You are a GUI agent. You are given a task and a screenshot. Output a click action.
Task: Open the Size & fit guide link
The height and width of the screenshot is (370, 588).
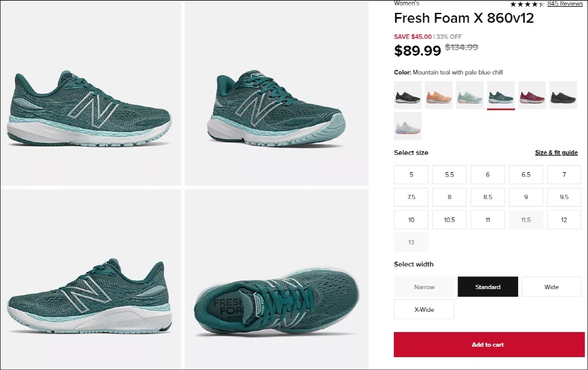coord(556,153)
